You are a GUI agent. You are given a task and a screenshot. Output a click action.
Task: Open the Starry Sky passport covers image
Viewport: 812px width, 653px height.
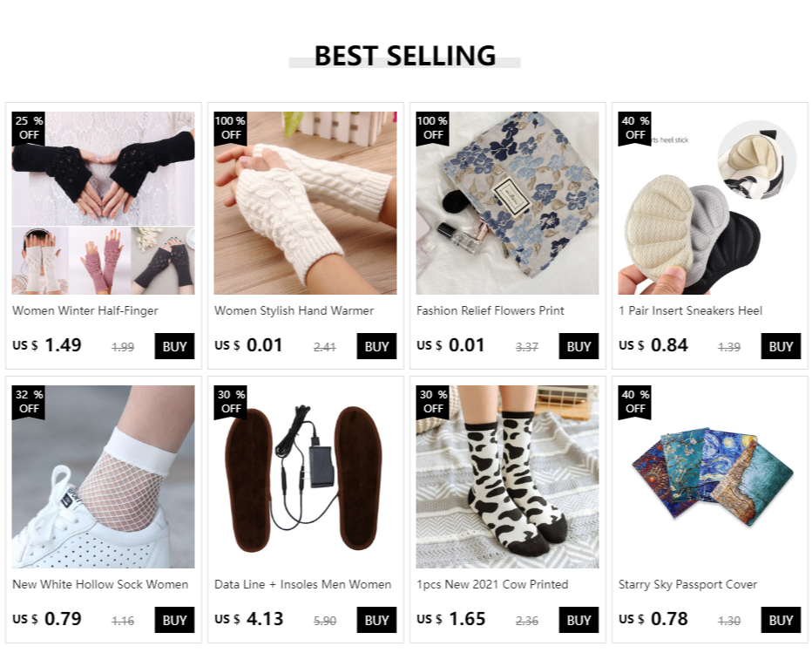click(x=709, y=477)
